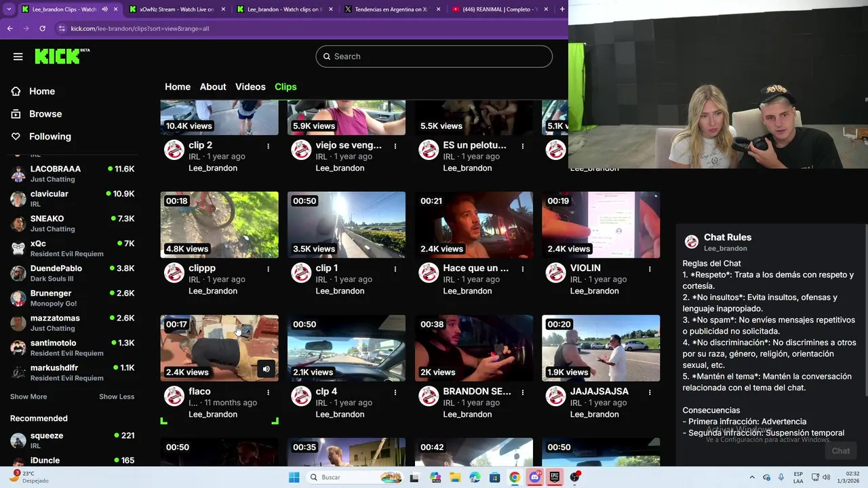Click the browser address bar URL
The height and width of the screenshot is (488, 868).
140,28
